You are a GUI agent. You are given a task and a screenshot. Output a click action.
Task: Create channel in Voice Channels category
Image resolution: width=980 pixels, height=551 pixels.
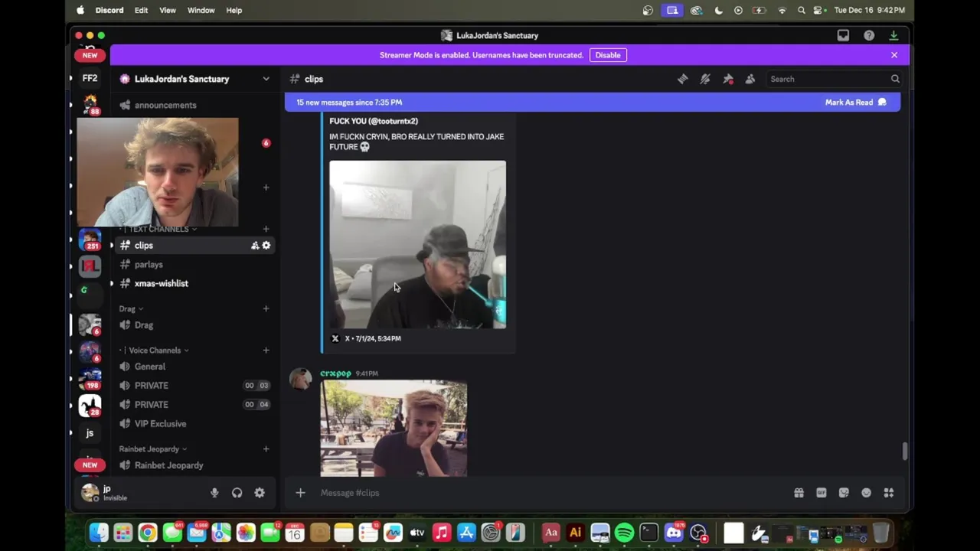pos(266,350)
